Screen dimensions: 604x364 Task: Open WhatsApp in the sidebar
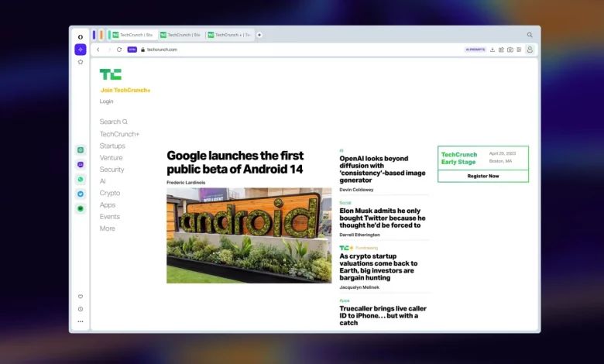point(80,179)
